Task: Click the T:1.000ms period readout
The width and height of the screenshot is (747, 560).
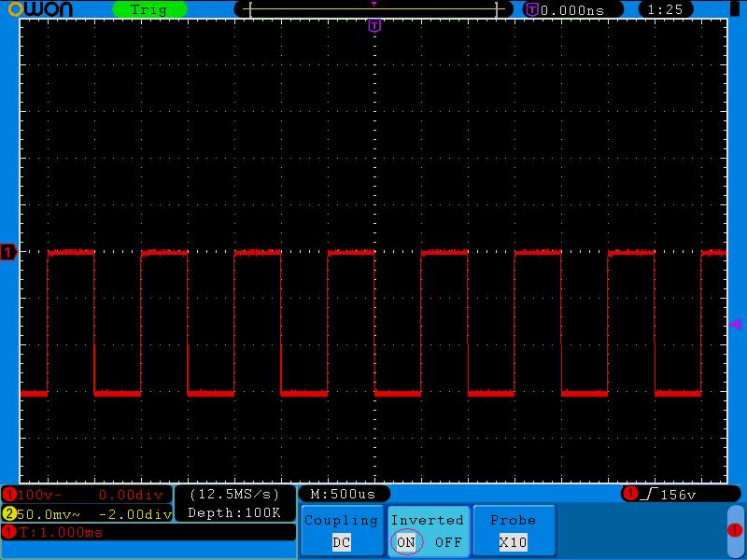Action: point(61,532)
